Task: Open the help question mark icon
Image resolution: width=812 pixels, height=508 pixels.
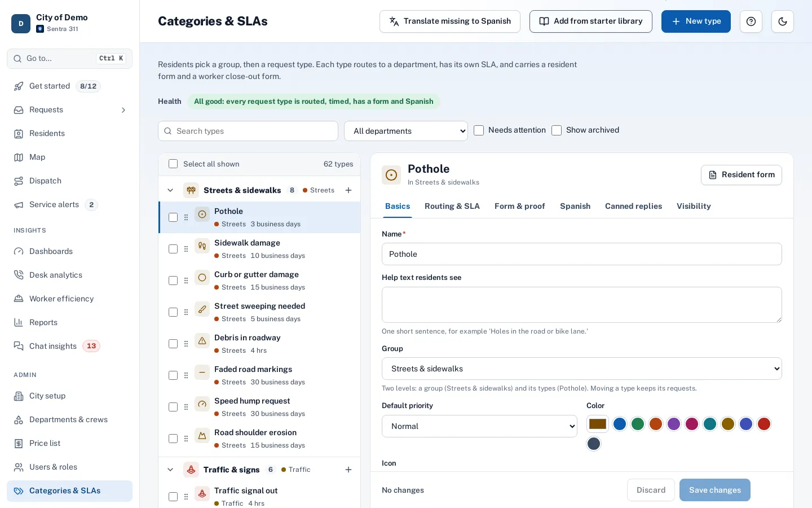Action: [751, 21]
